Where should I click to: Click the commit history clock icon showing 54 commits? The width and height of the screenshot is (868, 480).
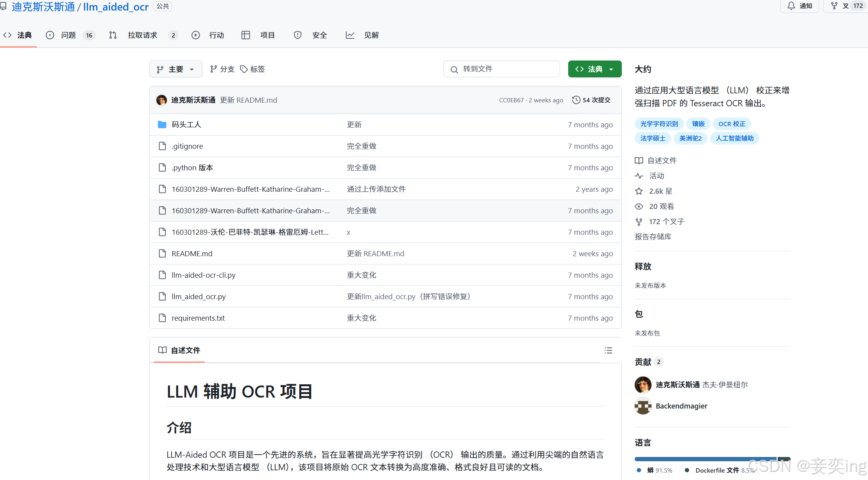[576, 100]
